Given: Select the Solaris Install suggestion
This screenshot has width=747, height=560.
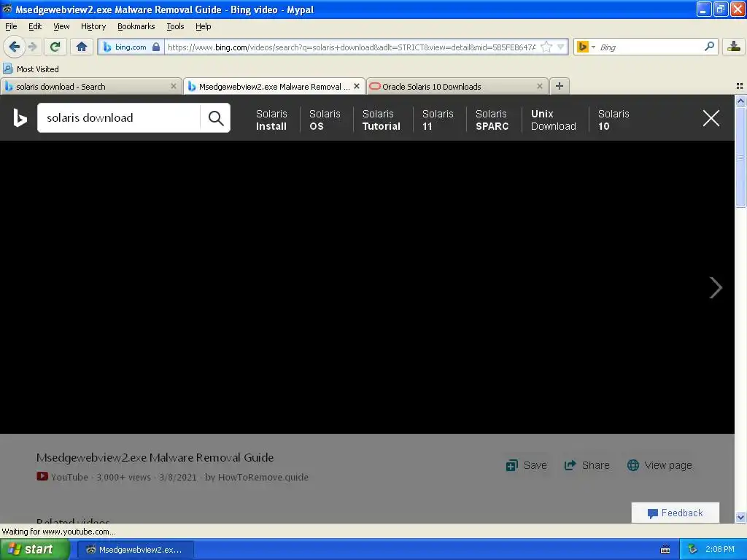Looking at the screenshot, I should click(x=271, y=120).
